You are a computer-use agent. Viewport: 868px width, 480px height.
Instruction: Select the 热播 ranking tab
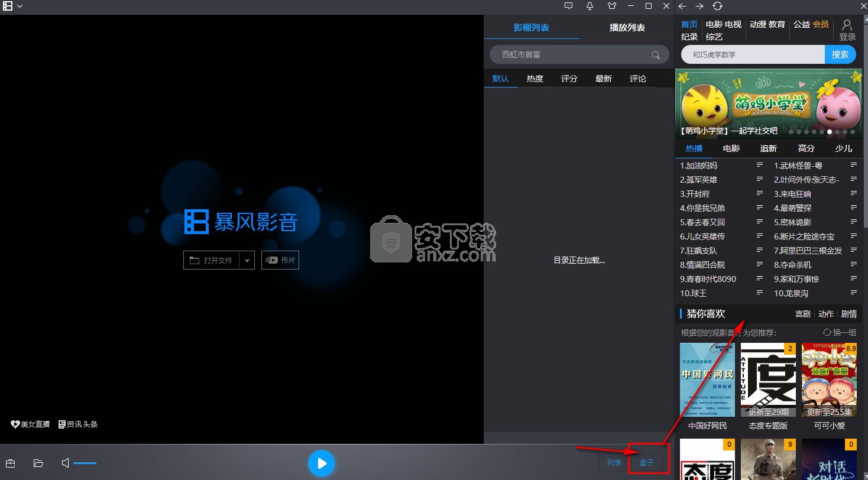tap(694, 148)
